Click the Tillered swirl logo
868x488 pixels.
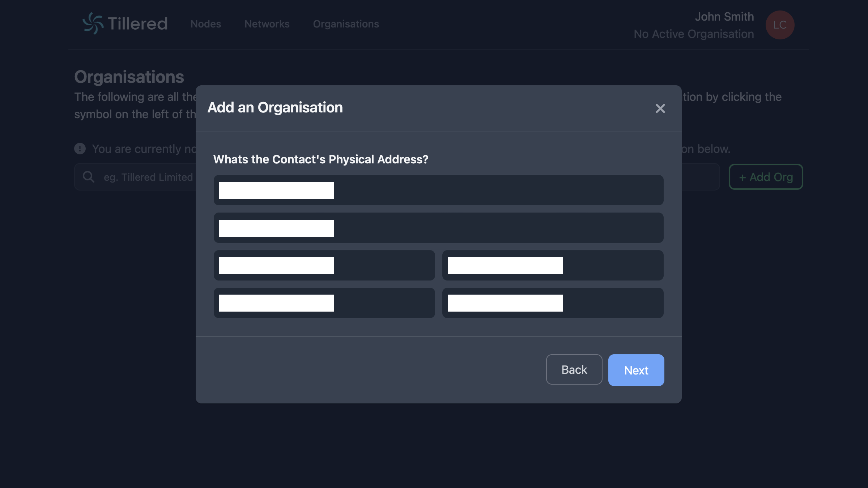click(93, 23)
